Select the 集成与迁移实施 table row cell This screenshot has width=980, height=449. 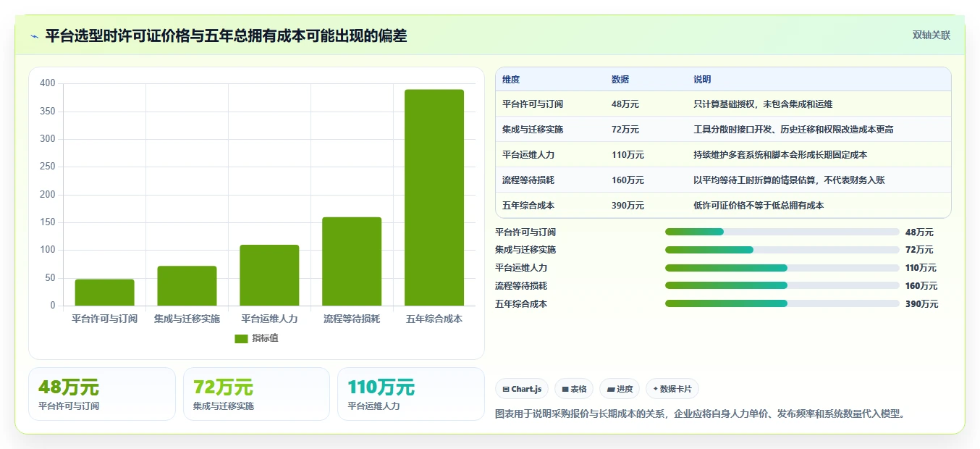click(533, 130)
